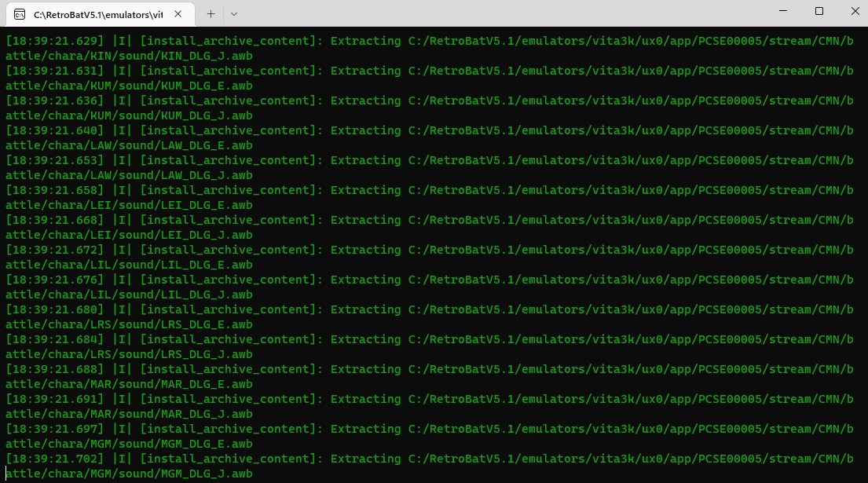868x483 pixels.
Task: Click the terminal icon on the tab
Action: click(20, 14)
